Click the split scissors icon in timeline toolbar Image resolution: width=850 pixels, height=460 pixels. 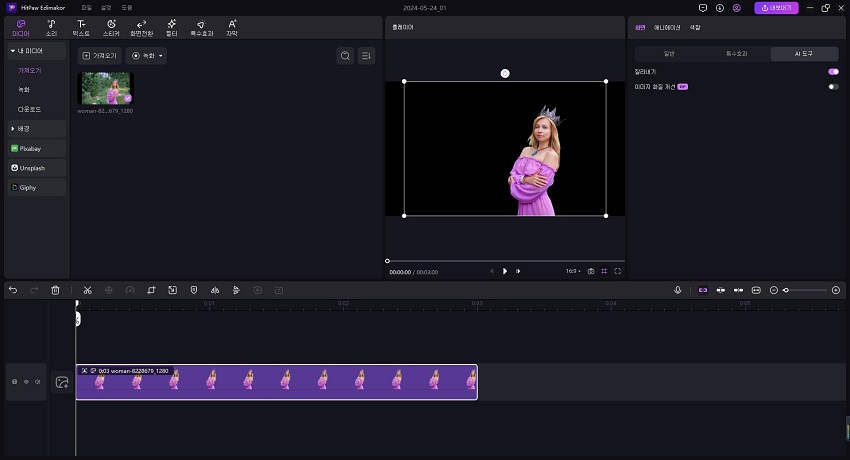coord(88,290)
